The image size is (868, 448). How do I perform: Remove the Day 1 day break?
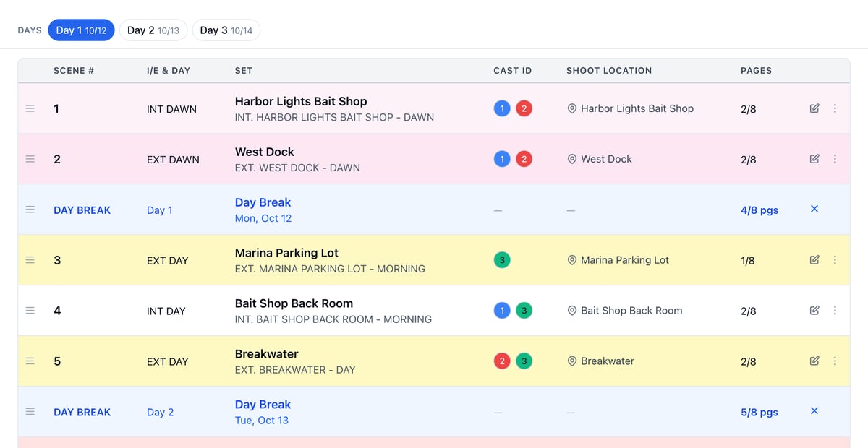tap(814, 209)
